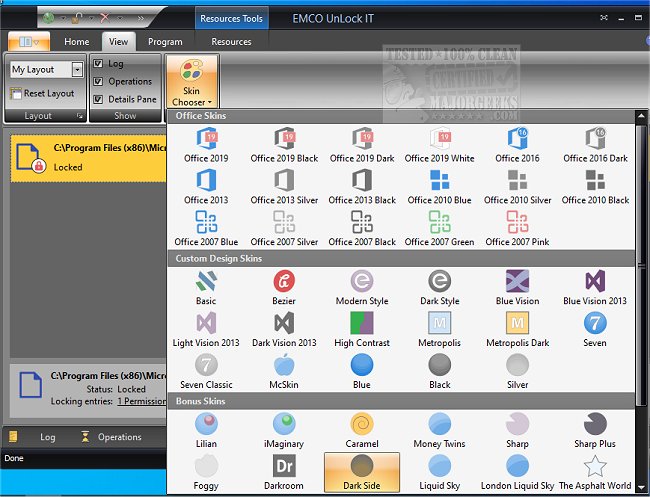Choose the McSkin skin
This screenshot has height=497, width=650.
pos(284,372)
